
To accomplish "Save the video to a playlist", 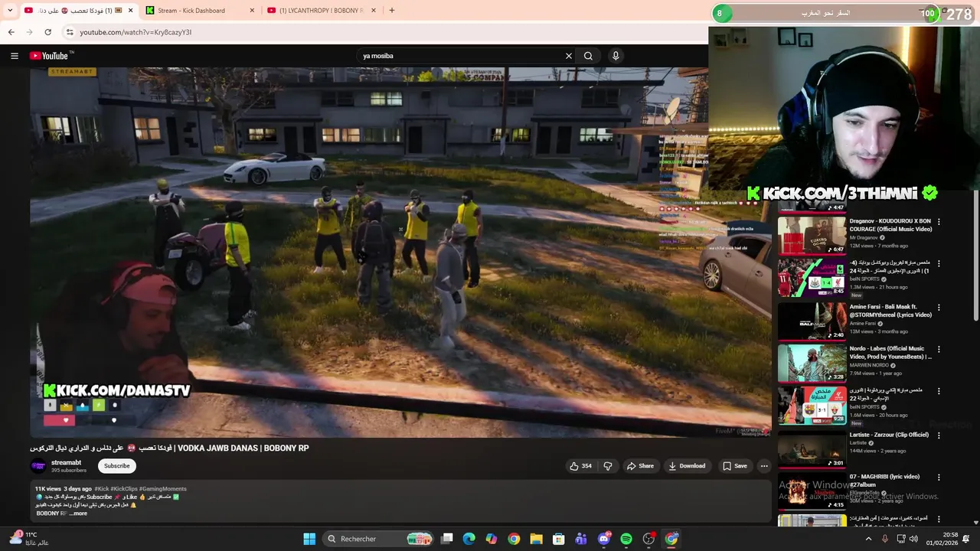I will pyautogui.click(x=735, y=465).
